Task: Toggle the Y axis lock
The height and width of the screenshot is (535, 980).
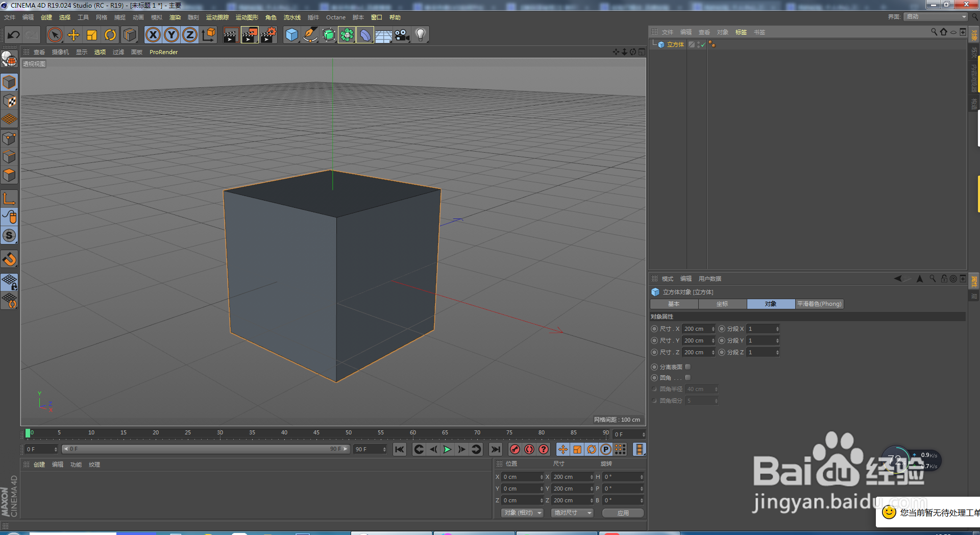Action: click(x=171, y=35)
